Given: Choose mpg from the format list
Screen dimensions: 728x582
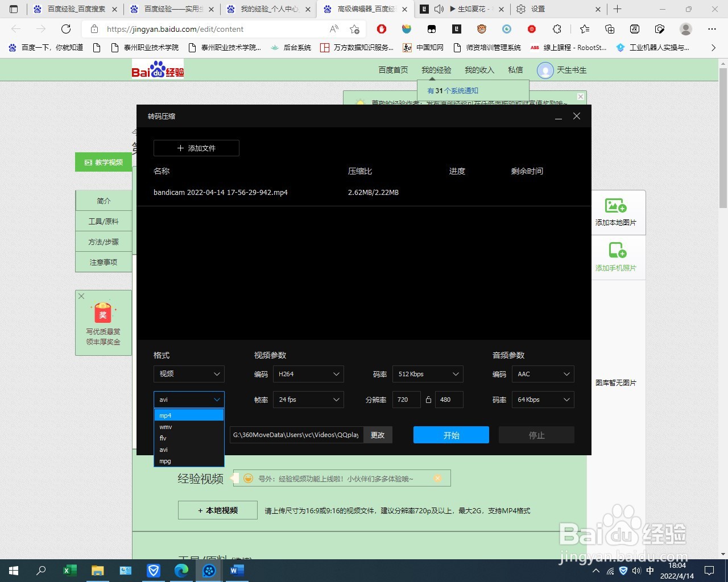Looking at the screenshot, I should pos(189,461).
